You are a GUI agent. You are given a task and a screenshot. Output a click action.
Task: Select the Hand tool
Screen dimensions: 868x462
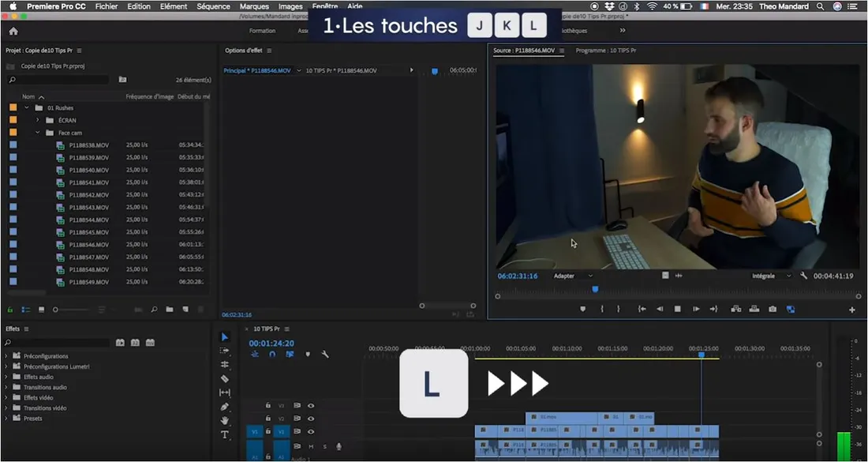pyautogui.click(x=225, y=420)
